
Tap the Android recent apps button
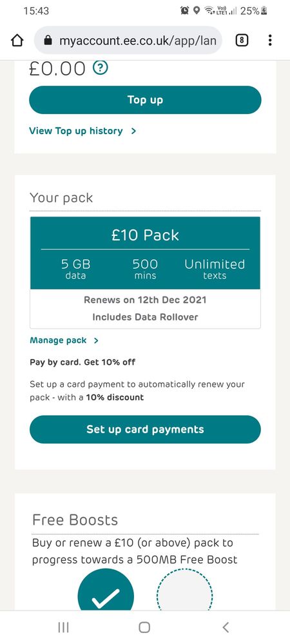click(63, 627)
